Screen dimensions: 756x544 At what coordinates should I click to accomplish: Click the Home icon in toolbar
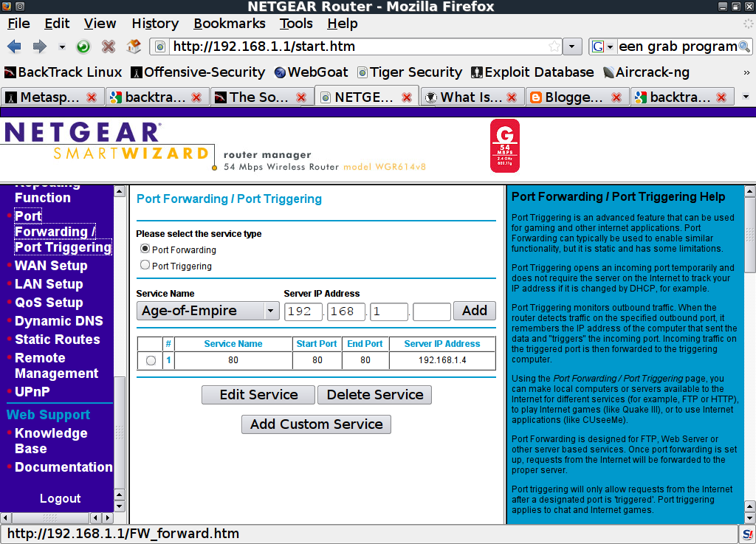pos(134,47)
